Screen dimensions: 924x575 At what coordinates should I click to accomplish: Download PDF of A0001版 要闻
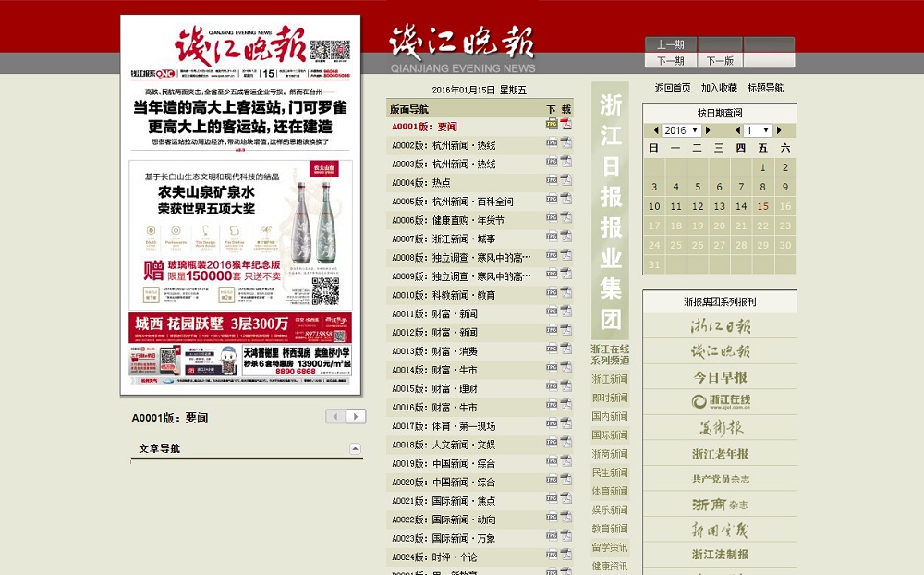click(566, 124)
